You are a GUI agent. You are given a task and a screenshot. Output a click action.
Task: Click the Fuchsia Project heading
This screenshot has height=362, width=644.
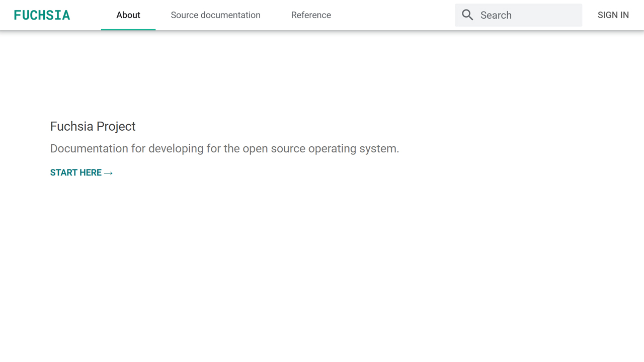pos(93,126)
